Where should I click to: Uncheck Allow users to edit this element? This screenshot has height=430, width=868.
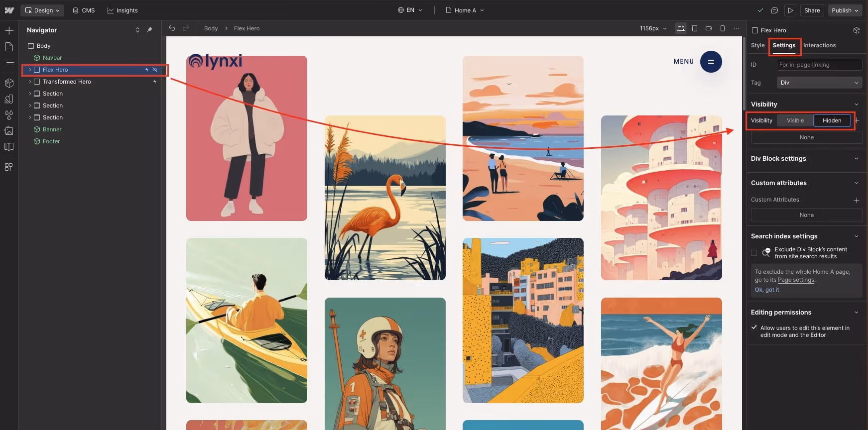pyautogui.click(x=754, y=327)
